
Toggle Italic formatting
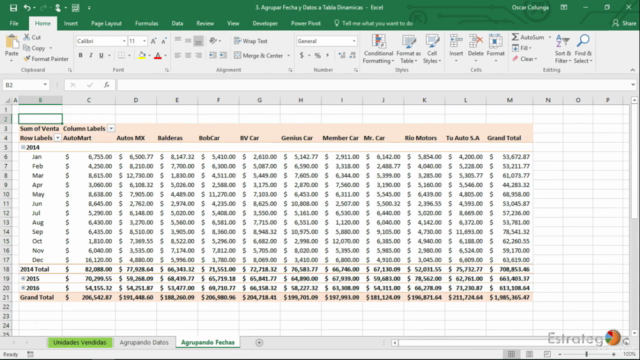point(91,56)
